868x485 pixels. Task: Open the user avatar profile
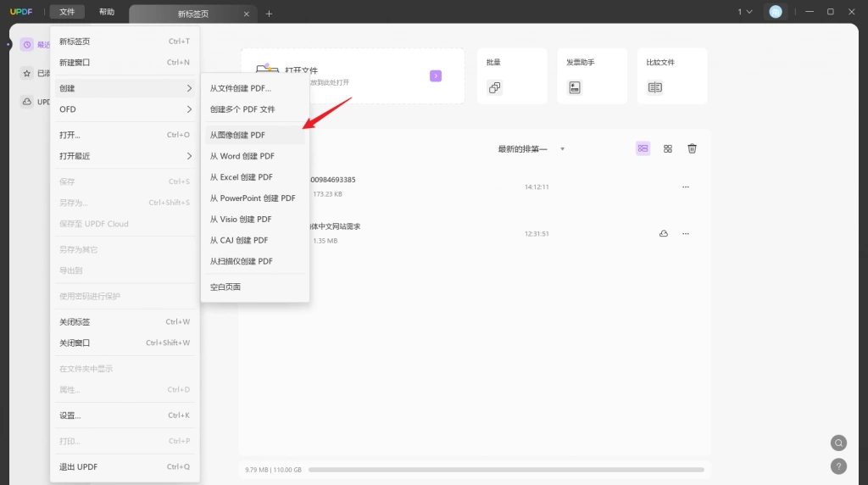[x=776, y=12]
